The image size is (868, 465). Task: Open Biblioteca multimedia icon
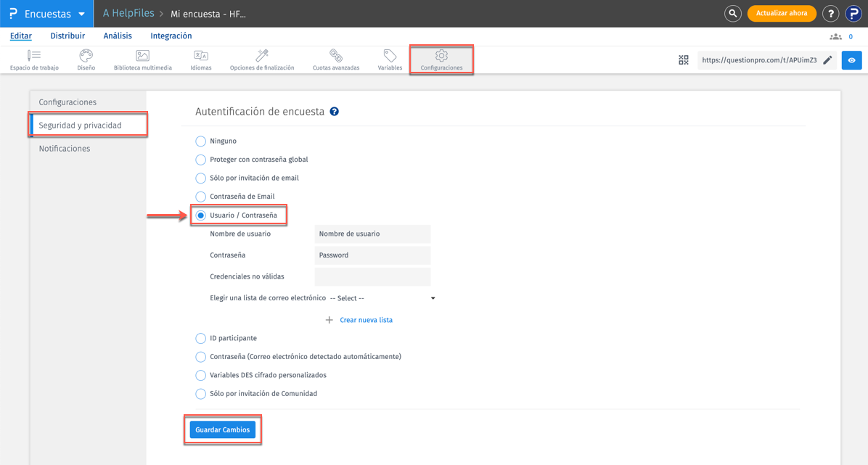pos(143,55)
